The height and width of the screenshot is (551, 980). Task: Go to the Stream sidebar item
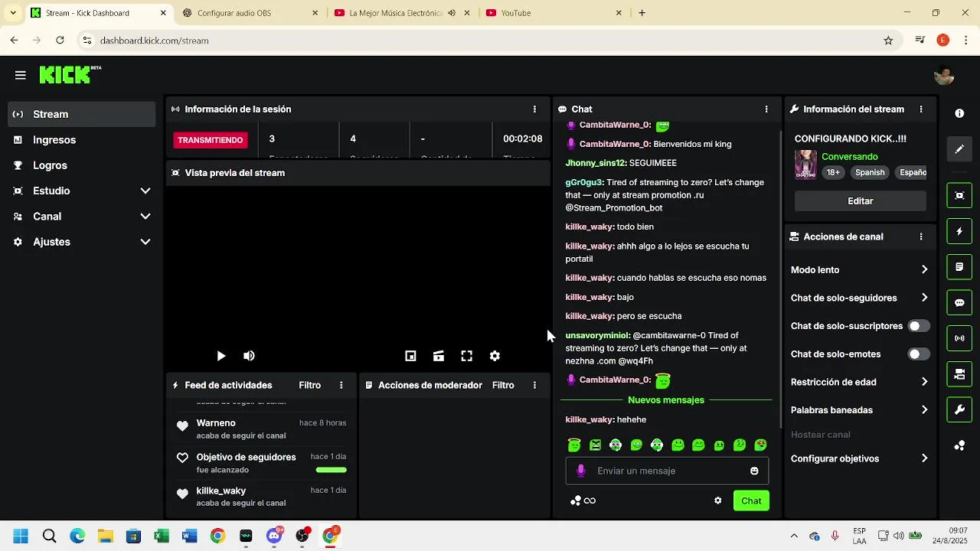(x=81, y=114)
